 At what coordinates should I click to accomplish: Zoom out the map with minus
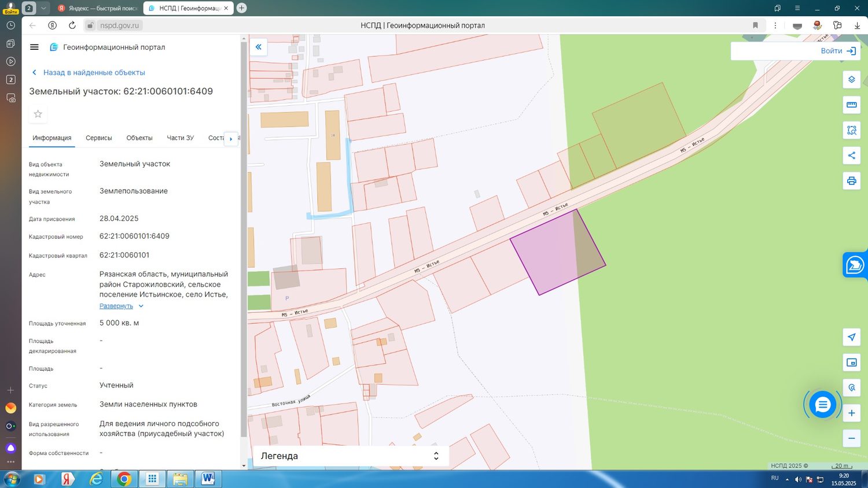[851, 438]
